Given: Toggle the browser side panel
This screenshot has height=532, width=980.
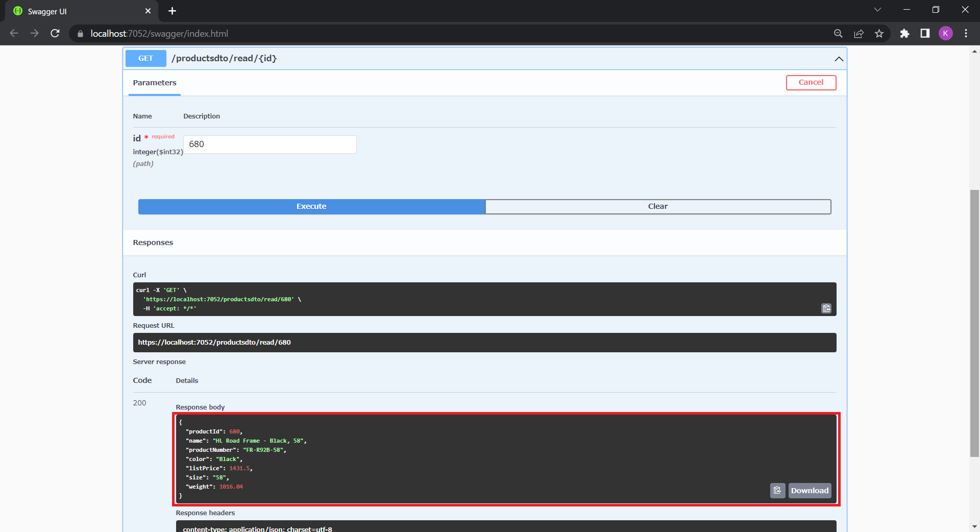Looking at the screenshot, I should tap(925, 34).
